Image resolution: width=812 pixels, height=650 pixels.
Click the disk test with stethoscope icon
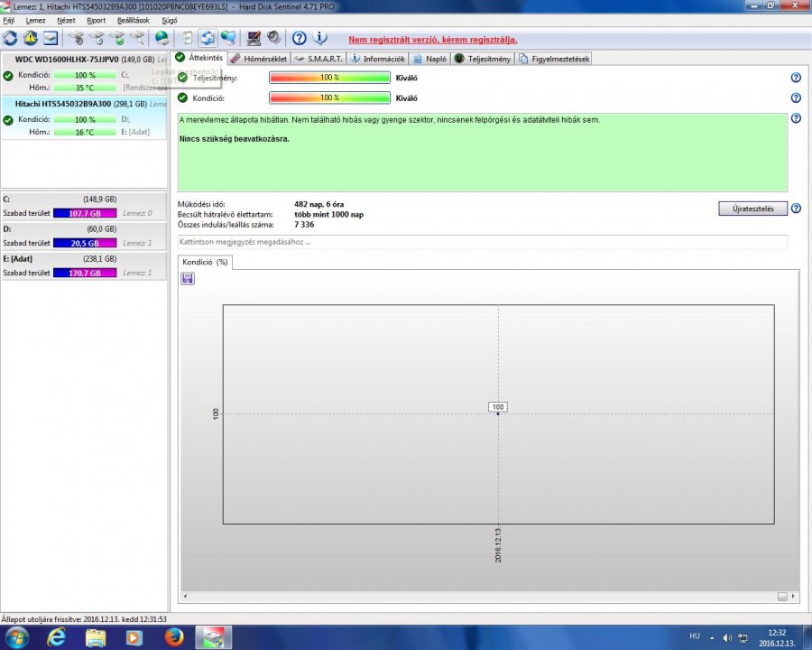[76, 38]
